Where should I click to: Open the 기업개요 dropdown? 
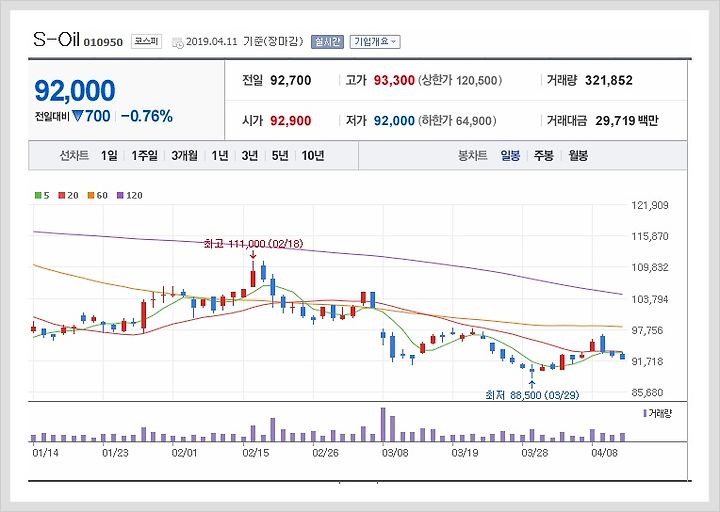coord(375,42)
